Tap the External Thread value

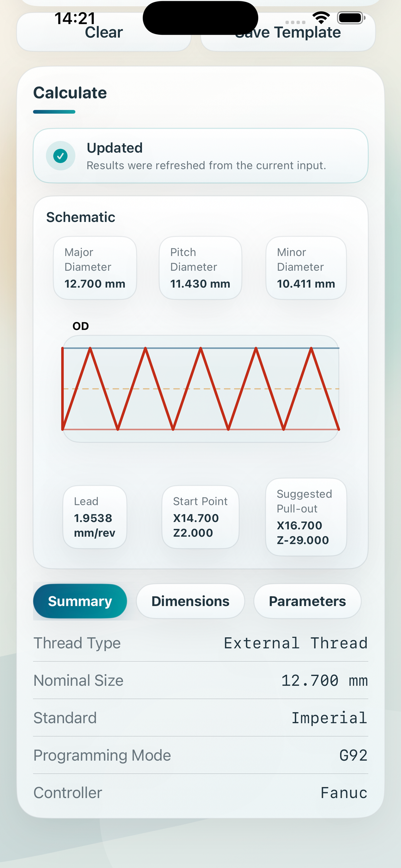(x=295, y=643)
